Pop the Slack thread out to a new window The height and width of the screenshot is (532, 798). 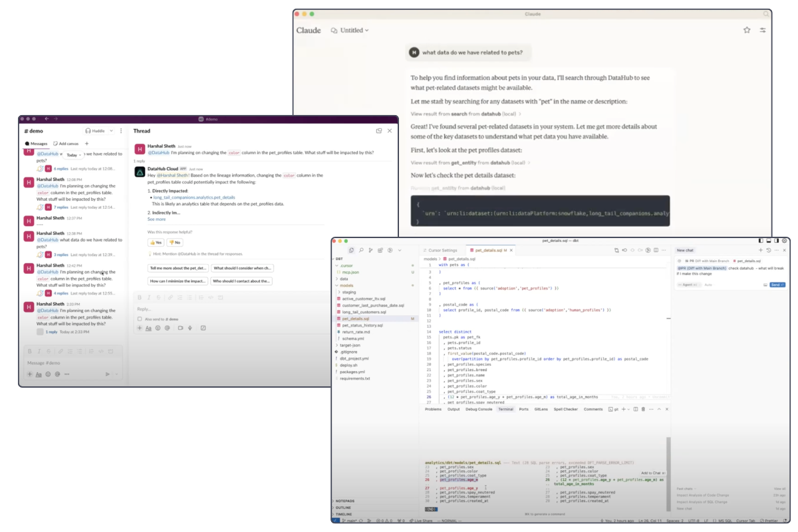point(379,131)
